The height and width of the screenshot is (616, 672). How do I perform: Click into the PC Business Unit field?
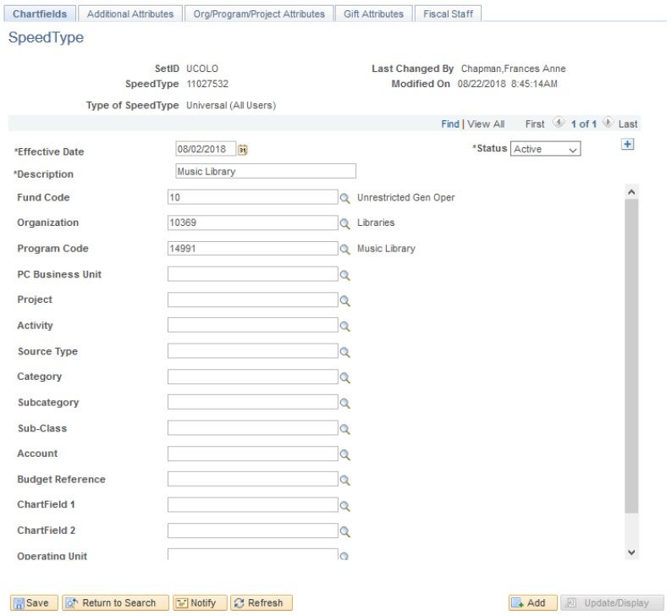click(253, 274)
